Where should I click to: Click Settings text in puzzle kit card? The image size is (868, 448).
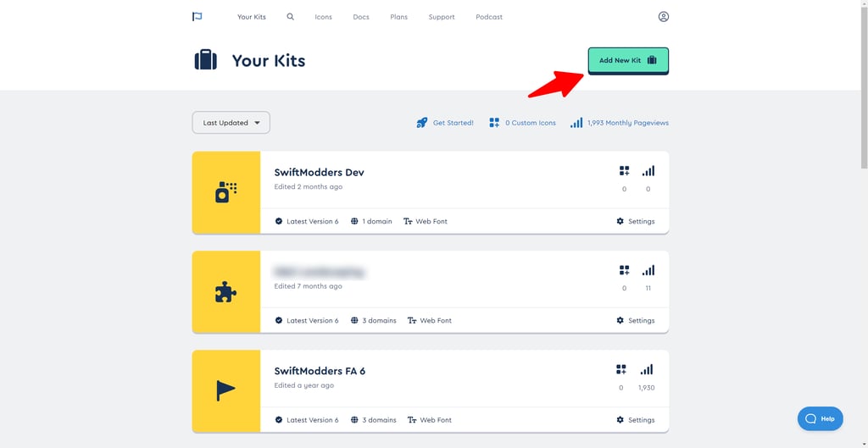[642, 320]
